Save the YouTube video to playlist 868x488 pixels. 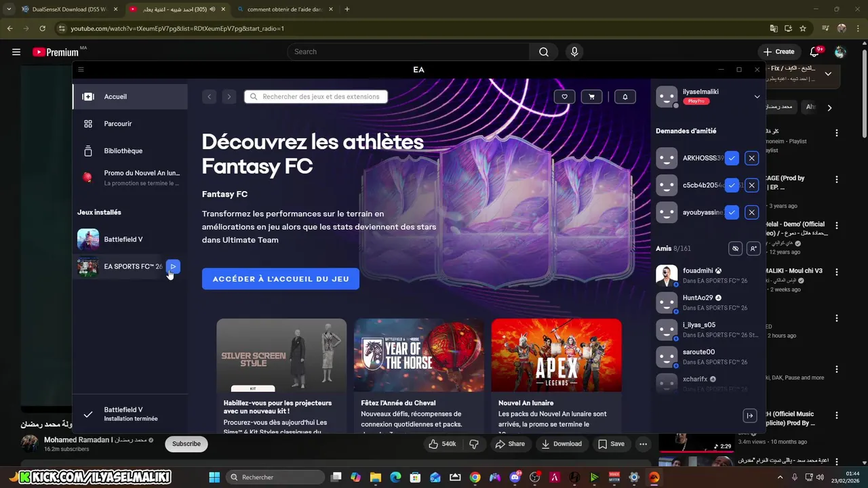point(611,444)
